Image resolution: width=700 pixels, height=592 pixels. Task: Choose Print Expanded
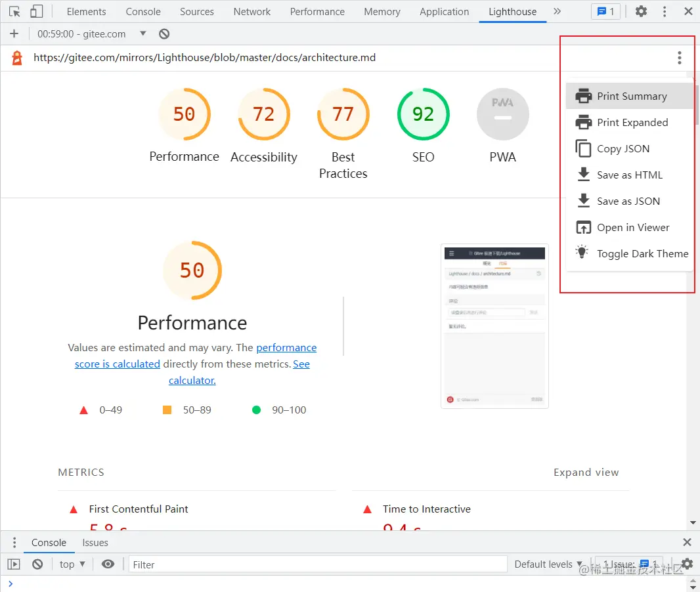(x=630, y=122)
